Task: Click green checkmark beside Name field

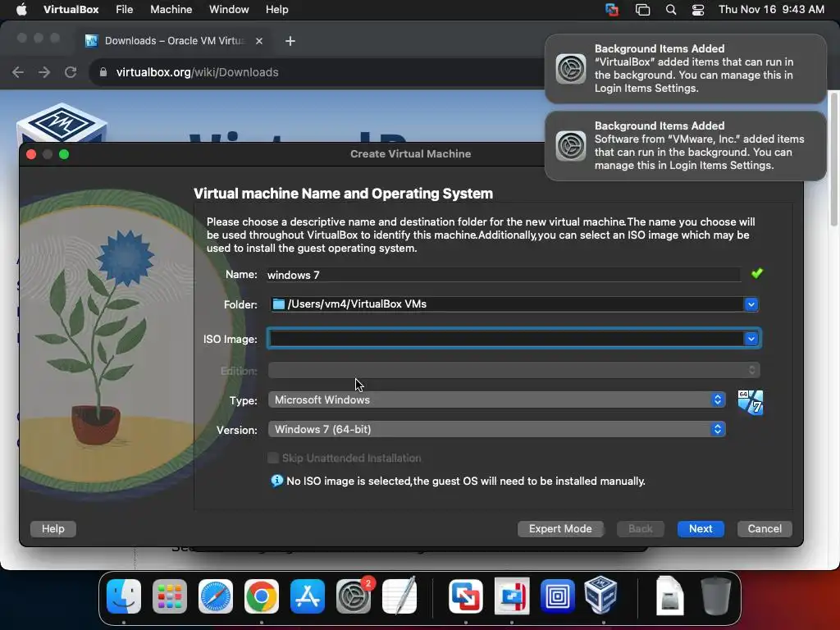Action: [757, 274]
